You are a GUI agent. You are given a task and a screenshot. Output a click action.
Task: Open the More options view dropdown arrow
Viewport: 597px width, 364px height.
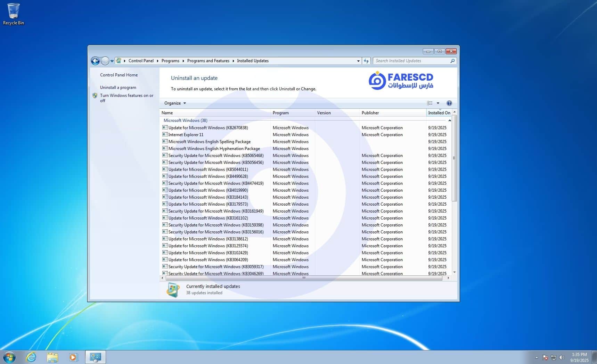point(438,103)
